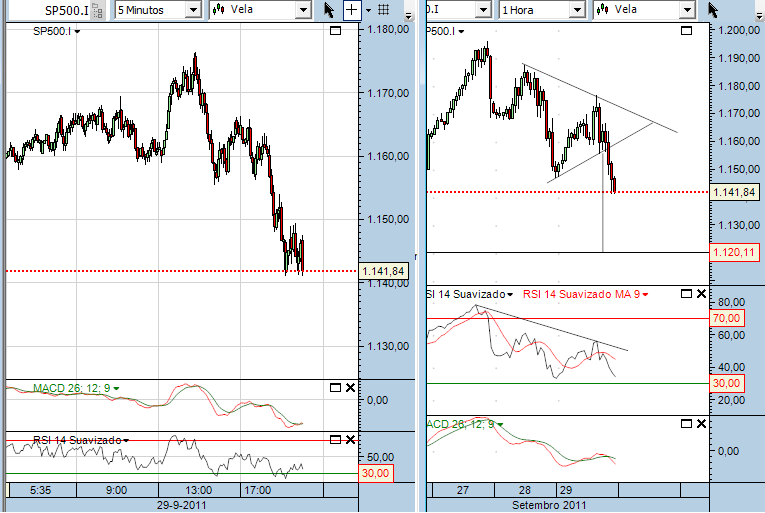Select the 30,00 RSI label in 1 Hora chart
The width and height of the screenshot is (765, 513).
click(x=726, y=383)
